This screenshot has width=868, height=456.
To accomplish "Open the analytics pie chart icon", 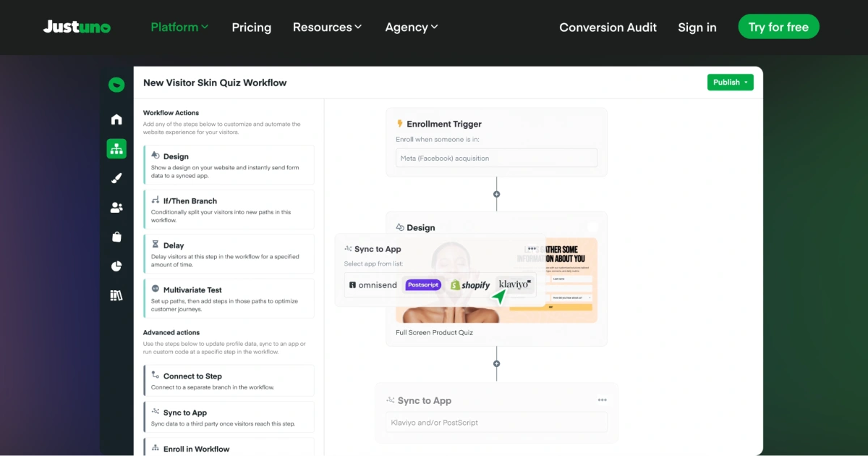I will tap(116, 266).
